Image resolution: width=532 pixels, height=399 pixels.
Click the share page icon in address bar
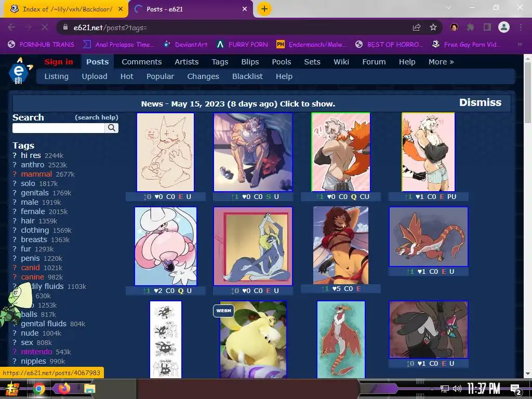pyautogui.click(x=417, y=28)
